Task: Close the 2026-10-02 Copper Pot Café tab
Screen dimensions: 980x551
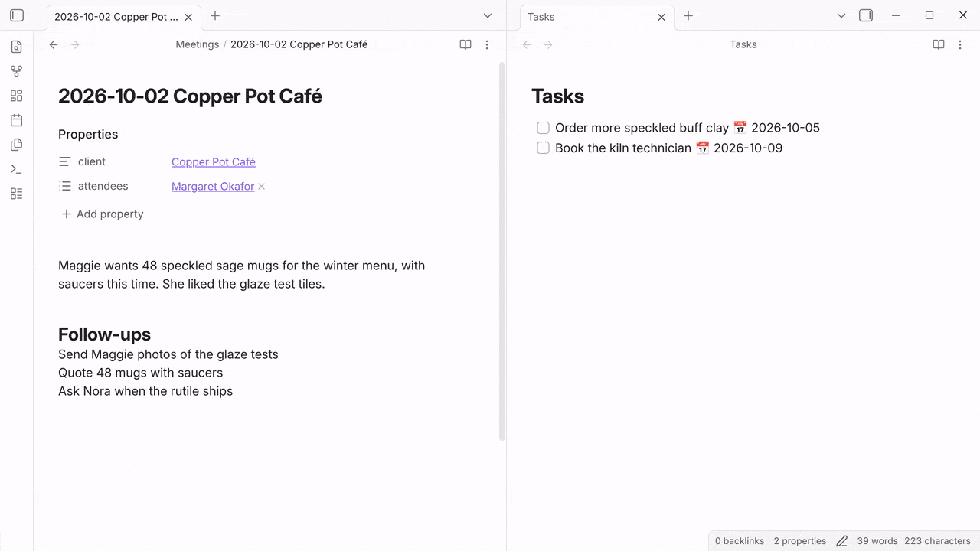Action: [188, 17]
